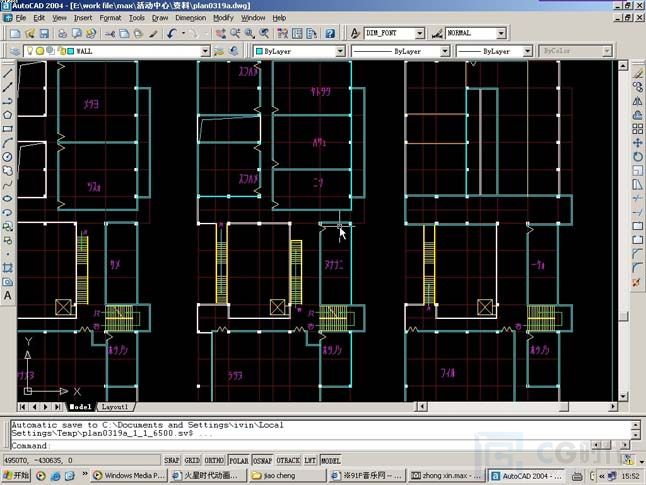Toggle WALL layer on/off lightbulb
The width and height of the screenshot is (646, 485).
coord(30,51)
